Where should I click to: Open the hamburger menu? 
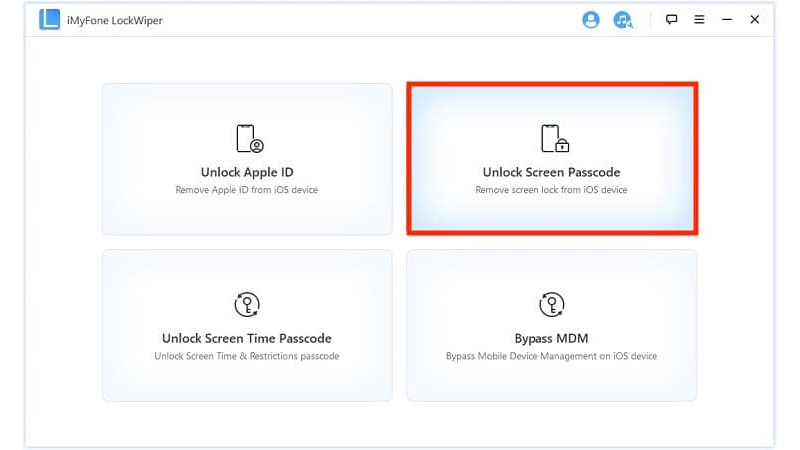(699, 19)
